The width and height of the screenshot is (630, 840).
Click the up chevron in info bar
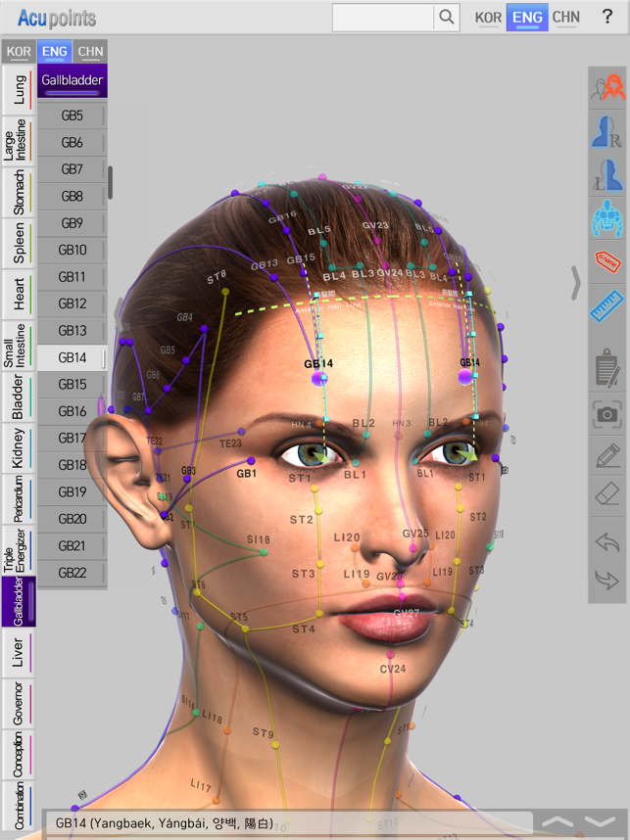(557, 822)
